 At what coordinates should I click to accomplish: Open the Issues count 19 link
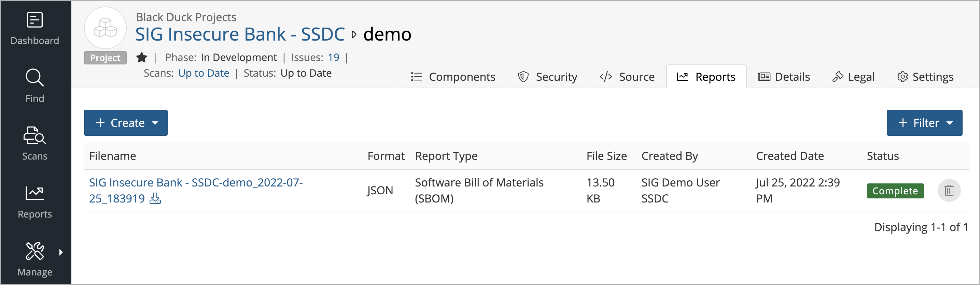pos(333,57)
